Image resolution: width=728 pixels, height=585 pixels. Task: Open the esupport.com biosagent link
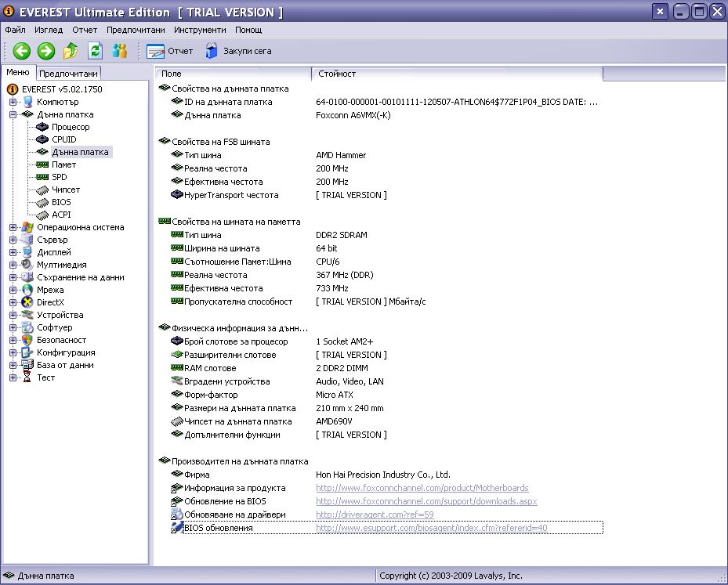(x=431, y=528)
